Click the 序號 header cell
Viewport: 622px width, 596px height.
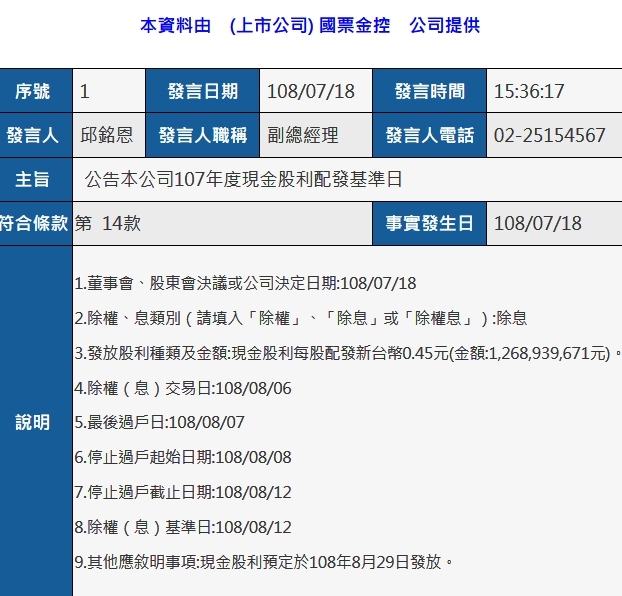point(36,91)
